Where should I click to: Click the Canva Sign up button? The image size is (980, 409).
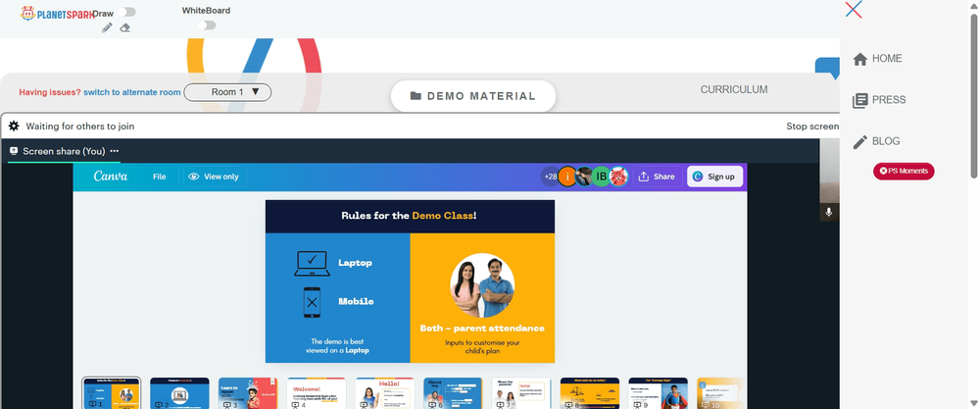point(715,177)
